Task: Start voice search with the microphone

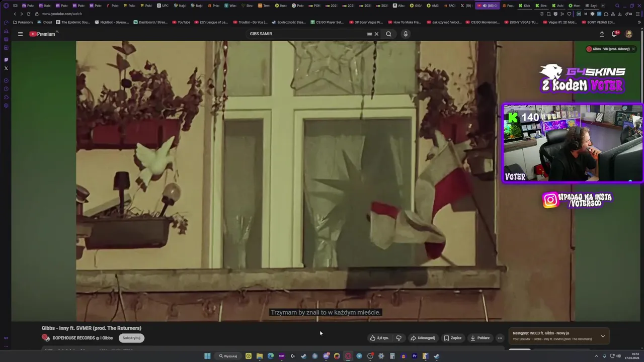Action: pos(406,34)
